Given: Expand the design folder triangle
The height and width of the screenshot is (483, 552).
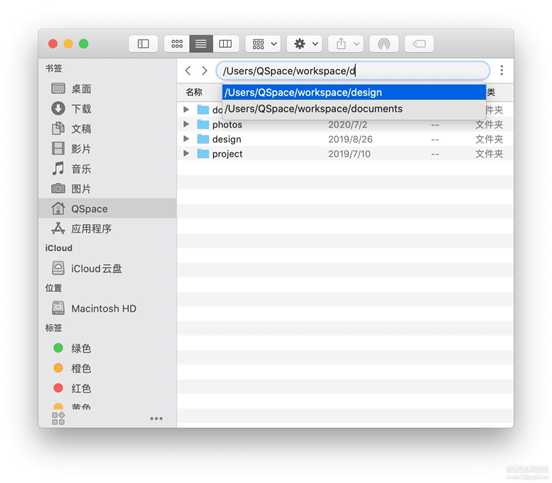Looking at the screenshot, I should 186,139.
